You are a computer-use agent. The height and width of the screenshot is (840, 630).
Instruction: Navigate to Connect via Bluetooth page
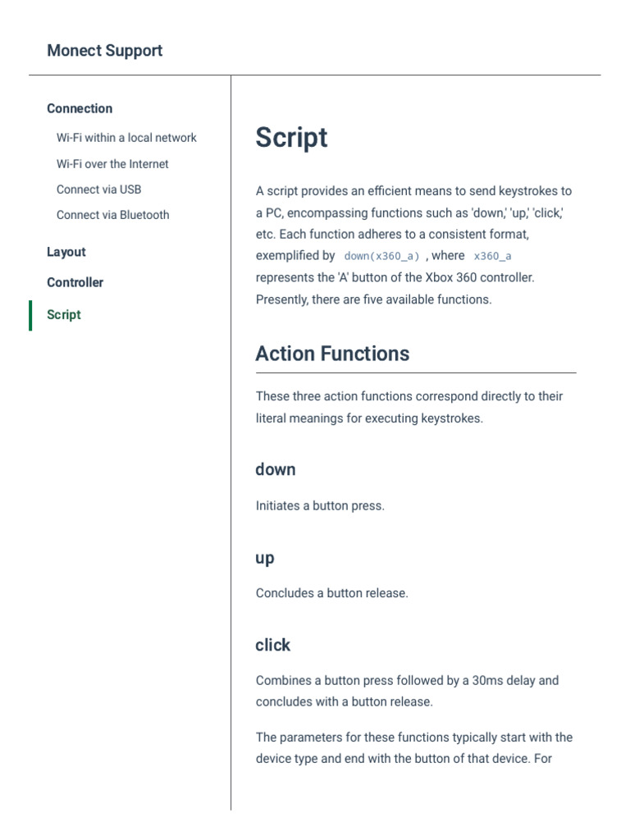click(x=112, y=215)
